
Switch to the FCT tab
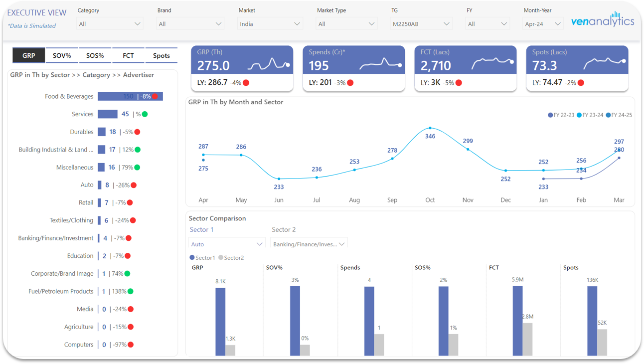tap(128, 55)
